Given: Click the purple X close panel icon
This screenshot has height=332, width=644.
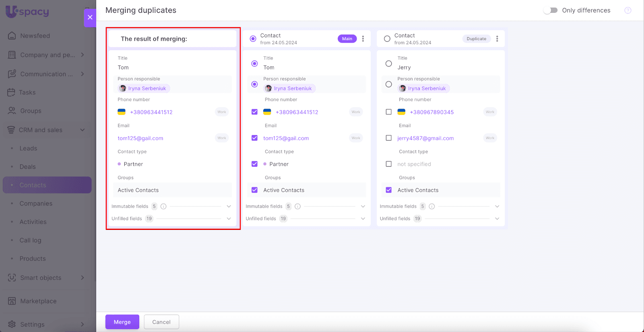Looking at the screenshot, I should (x=90, y=17).
